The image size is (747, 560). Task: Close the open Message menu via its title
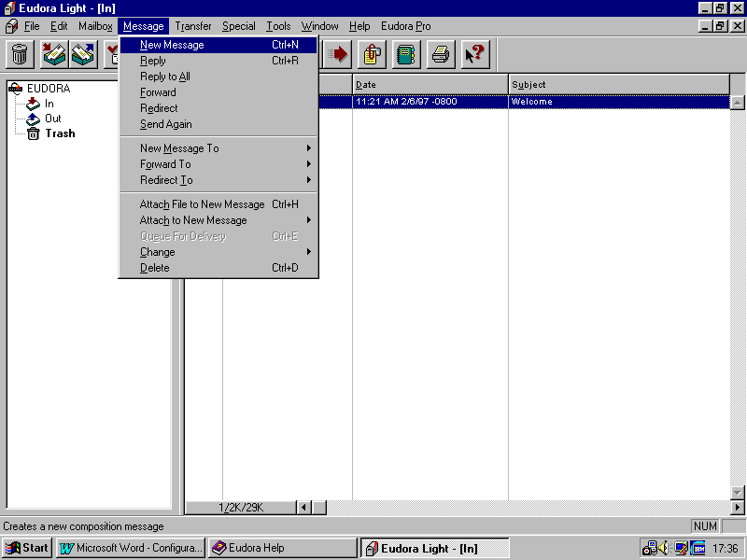point(144,26)
